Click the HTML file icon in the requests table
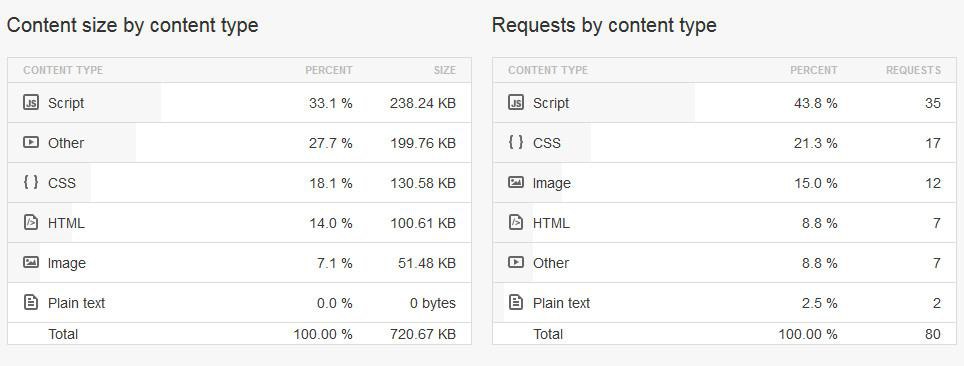964x366 pixels. click(x=516, y=223)
